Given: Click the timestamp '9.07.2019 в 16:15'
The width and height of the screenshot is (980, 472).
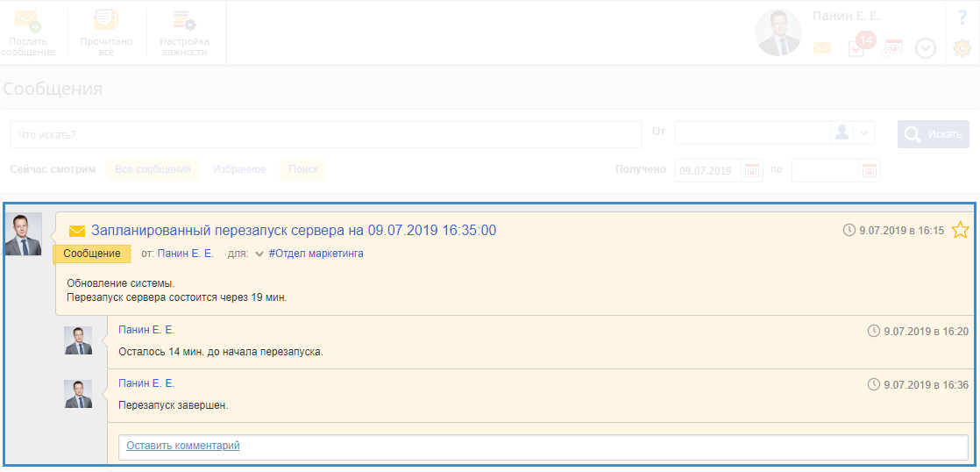Looking at the screenshot, I should point(902,231).
